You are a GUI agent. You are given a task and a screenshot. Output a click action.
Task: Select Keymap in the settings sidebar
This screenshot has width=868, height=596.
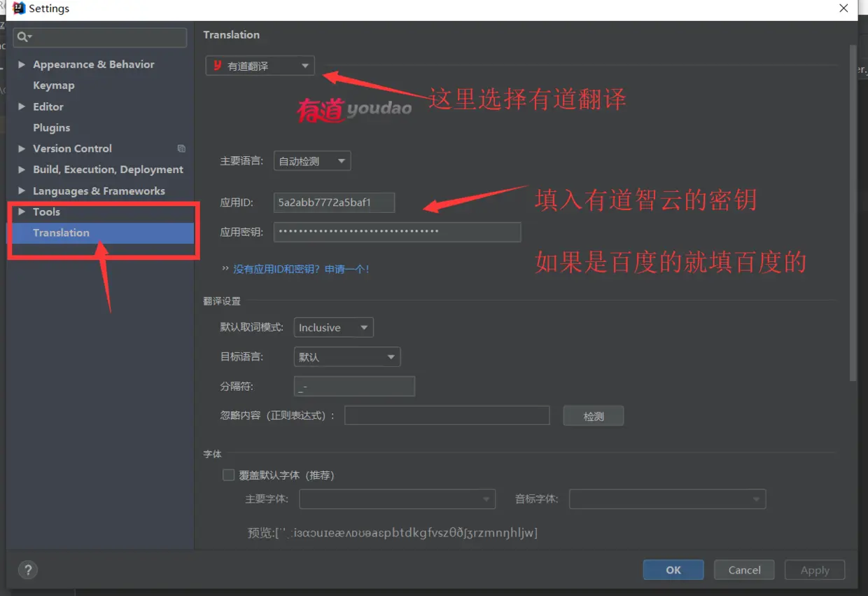55,85
